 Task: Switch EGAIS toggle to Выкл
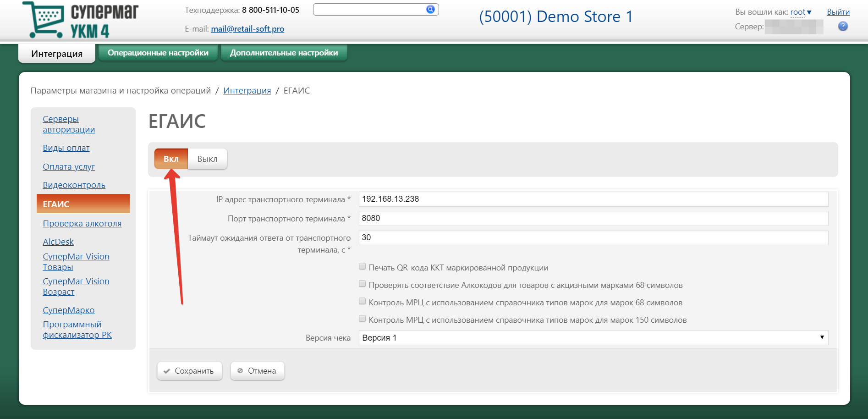tap(207, 159)
